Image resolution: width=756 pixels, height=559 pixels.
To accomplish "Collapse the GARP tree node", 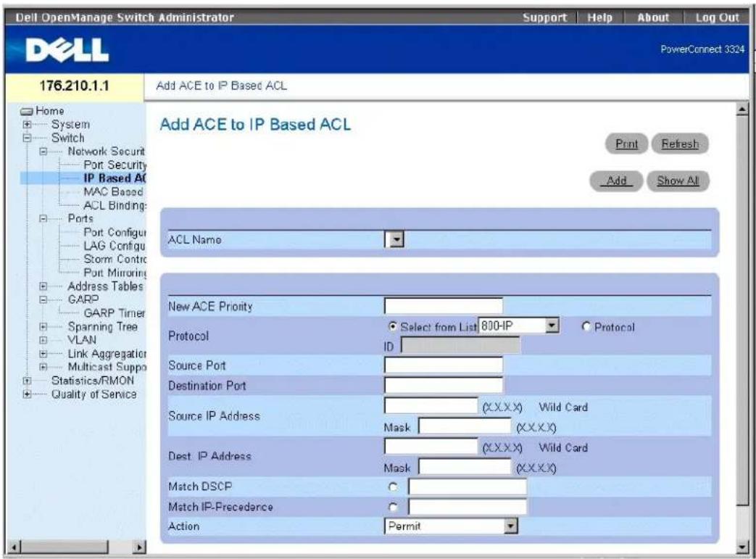I will click(43, 299).
